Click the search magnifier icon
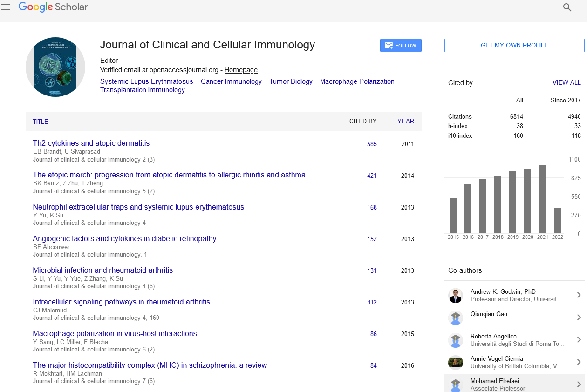 pyautogui.click(x=567, y=7)
